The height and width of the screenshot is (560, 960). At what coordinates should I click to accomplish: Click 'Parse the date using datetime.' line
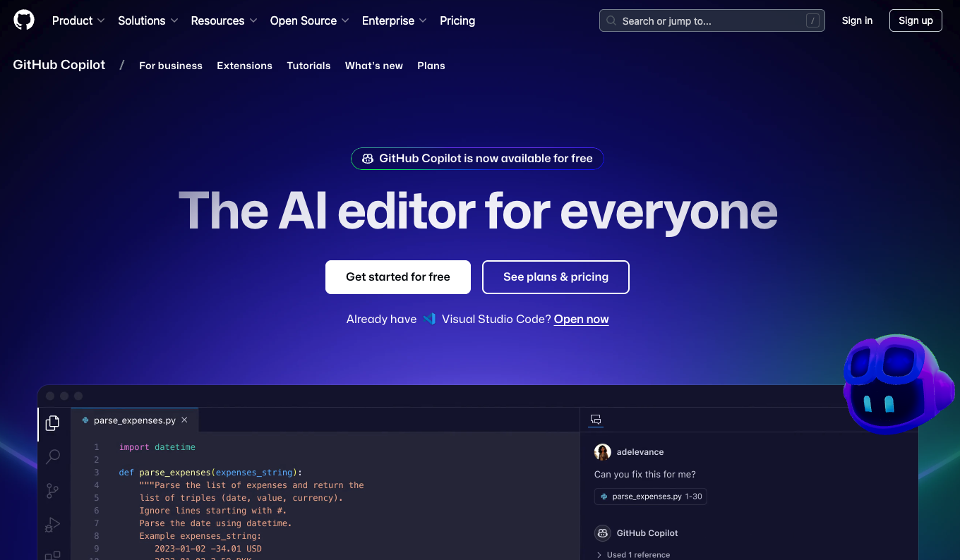coord(215,523)
